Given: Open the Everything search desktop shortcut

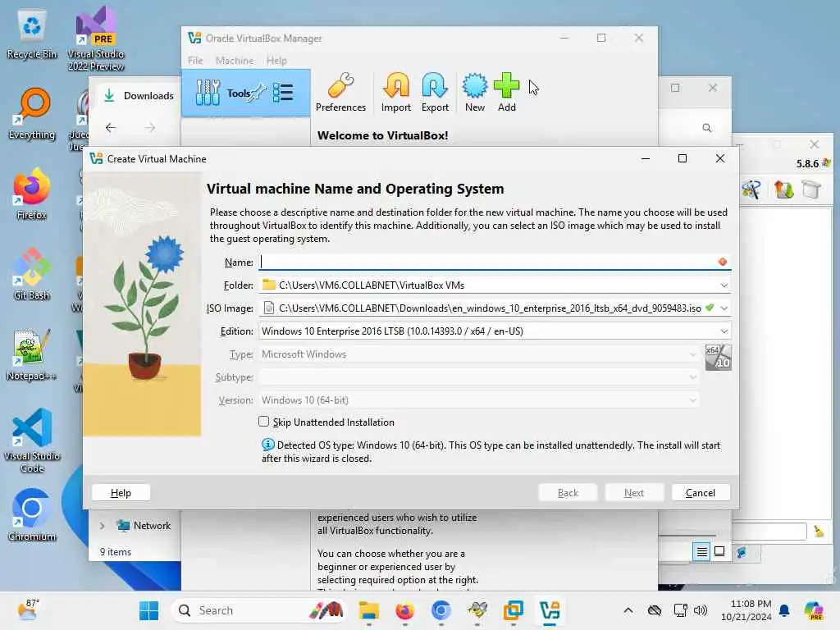Looking at the screenshot, I should [x=32, y=114].
